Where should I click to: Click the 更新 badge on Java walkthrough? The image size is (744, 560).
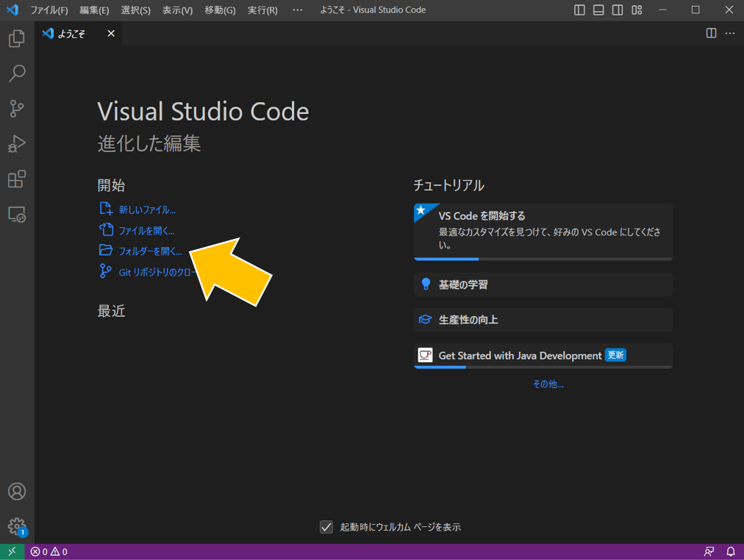coord(615,355)
